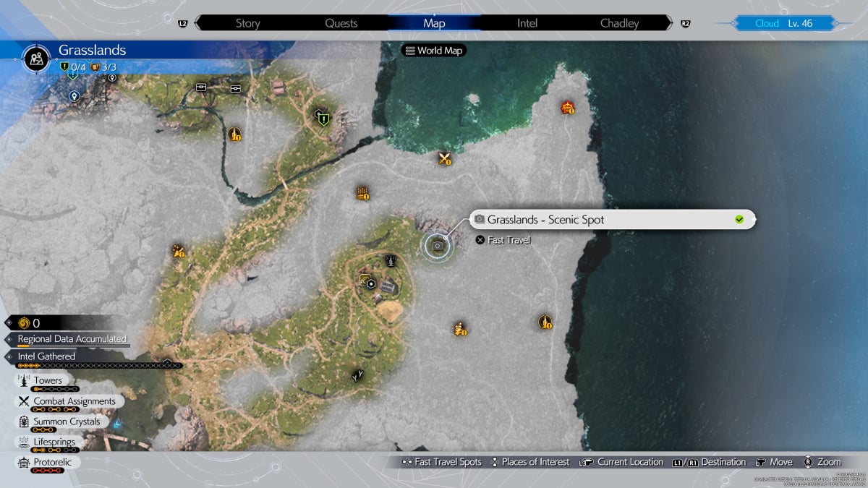Expand the Regional Data Accumulated section
The height and width of the screenshot is (488, 868).
[x=72, y=338]
